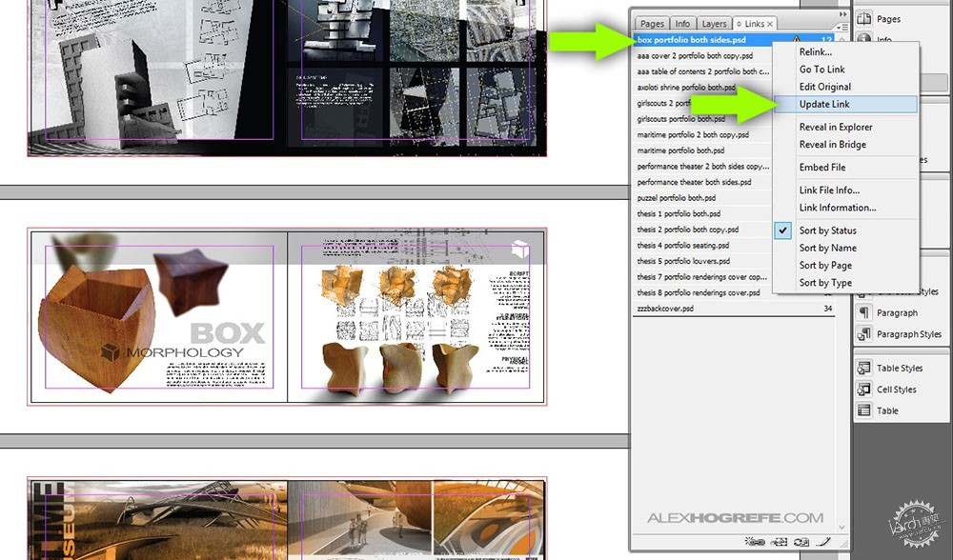This screenshot has width=953, height=560.
Task: Select link 'thesis 4 portfolio seating.psd'
Action: tap(683, 245)
